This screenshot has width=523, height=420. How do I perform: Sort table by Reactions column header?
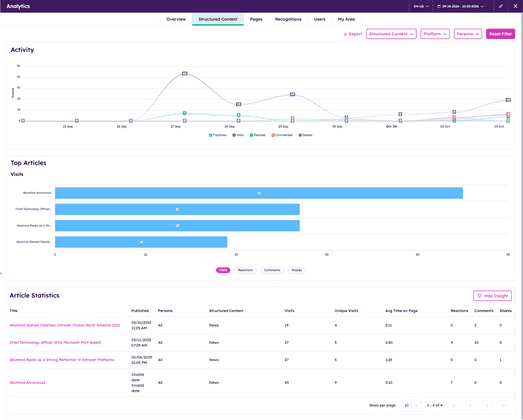(x=459, y=311)
